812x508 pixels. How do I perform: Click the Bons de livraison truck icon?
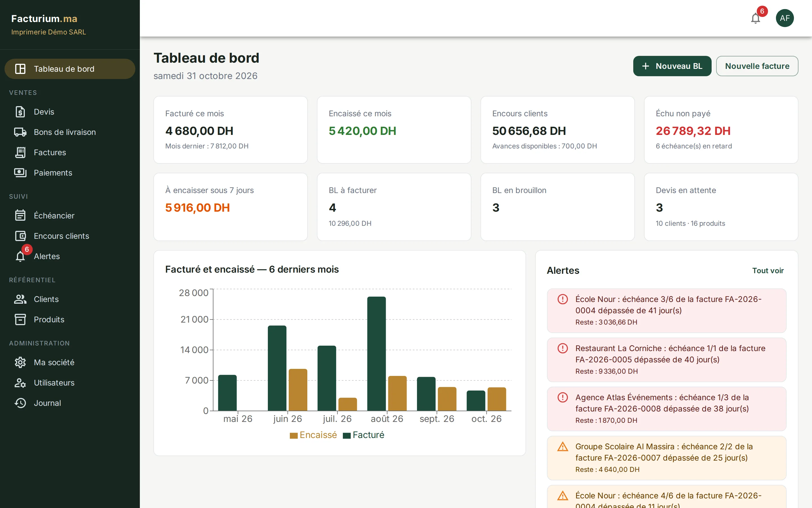(x=20, y=132)
